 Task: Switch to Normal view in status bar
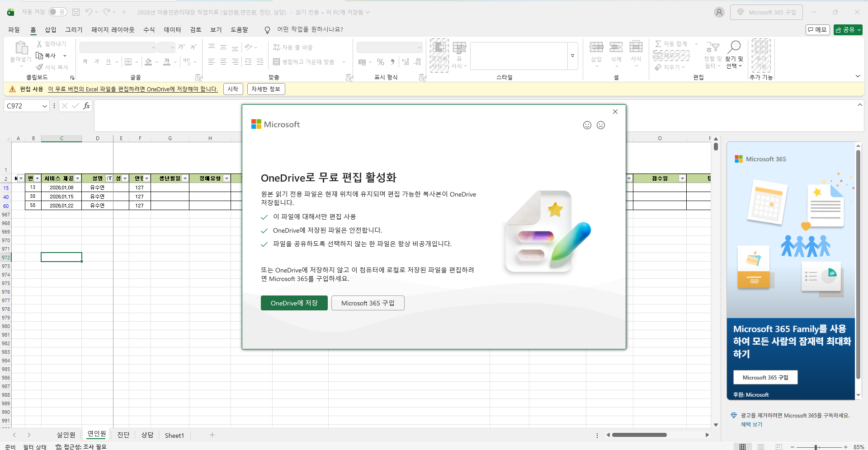(x=742, y=447)
